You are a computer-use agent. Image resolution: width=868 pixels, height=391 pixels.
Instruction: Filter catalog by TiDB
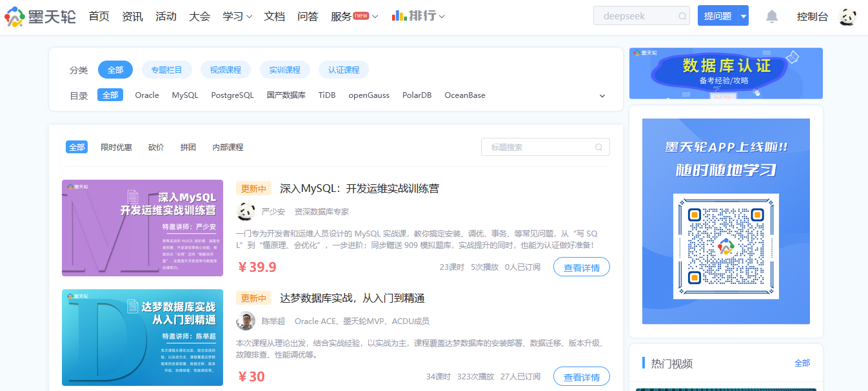coord(327,95)
